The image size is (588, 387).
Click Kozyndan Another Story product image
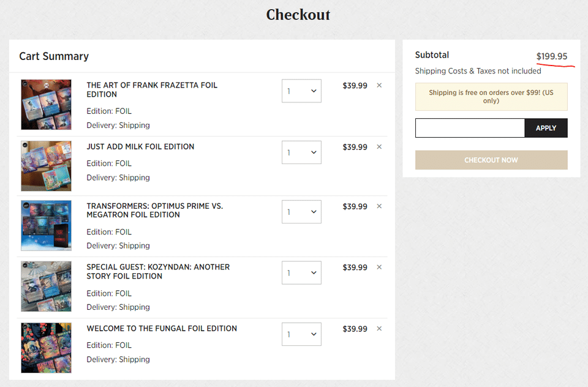coord(46,287)
